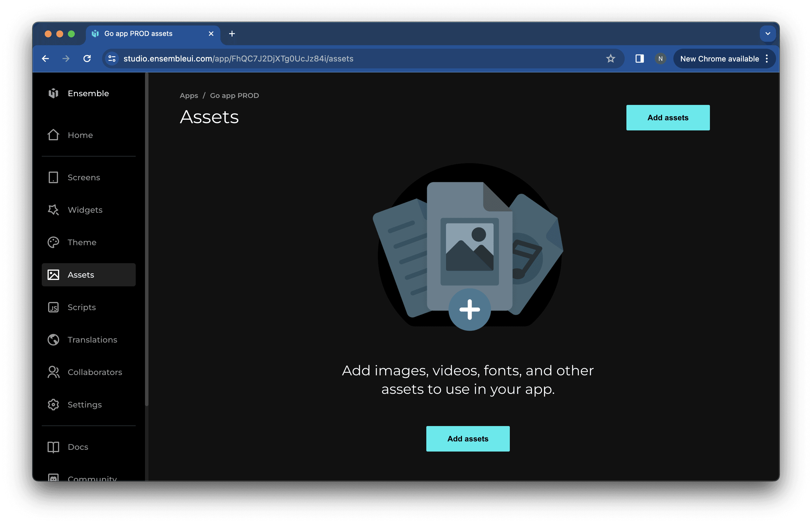The width and height of the screenshot is (812, 524).
Task: Click the Apps breadcrumb link
Action: 188,96
